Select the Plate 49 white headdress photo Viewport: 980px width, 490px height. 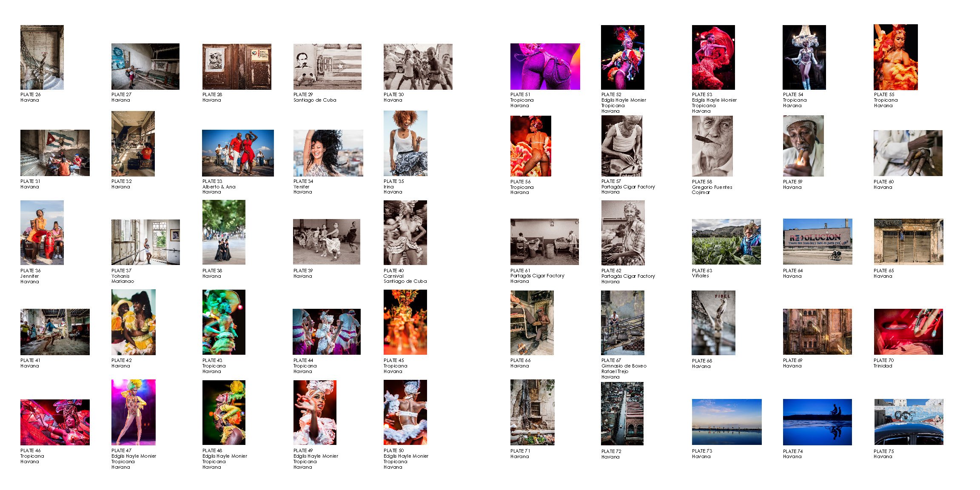point(315,413)
